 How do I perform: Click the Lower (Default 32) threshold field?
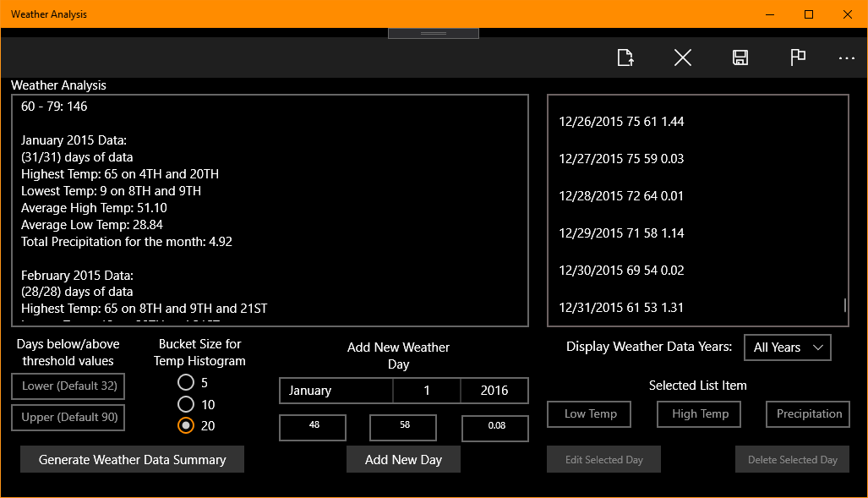click(68, 386)
